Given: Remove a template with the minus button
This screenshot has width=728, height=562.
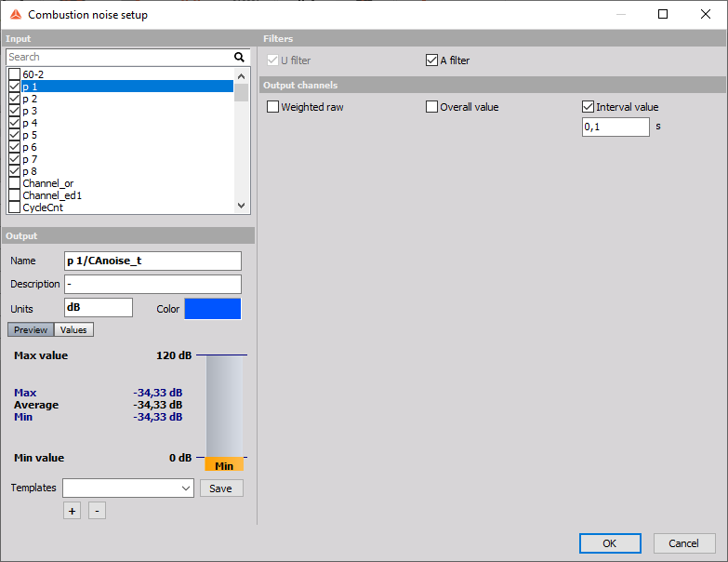Looking at the screenshot, I should click(97, 511).
